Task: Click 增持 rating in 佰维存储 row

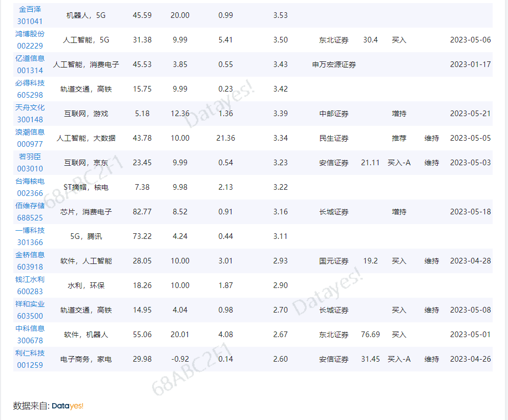Action: (x=399, y=212)
